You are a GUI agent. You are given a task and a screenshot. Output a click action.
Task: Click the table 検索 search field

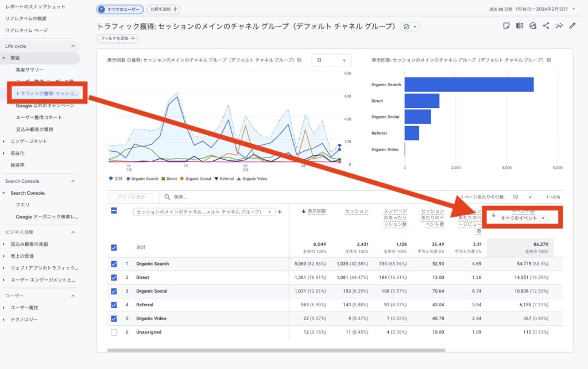pyautogui.click(x=230, y=197)
